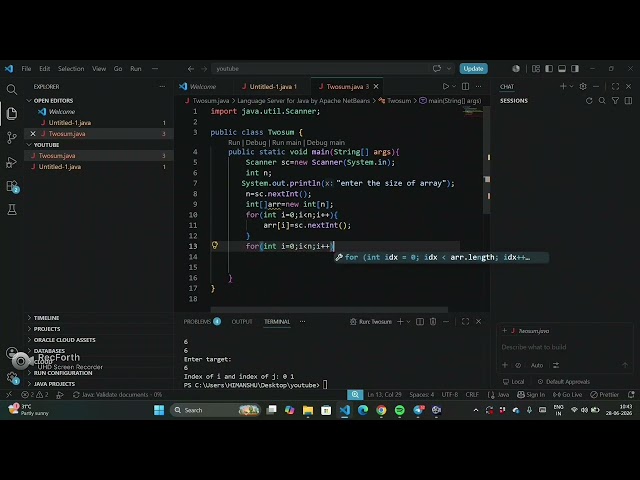The height and width of the screenshot is (480, 640).
Task: Open chat settings gear
Action: click(x=583, y=87)
